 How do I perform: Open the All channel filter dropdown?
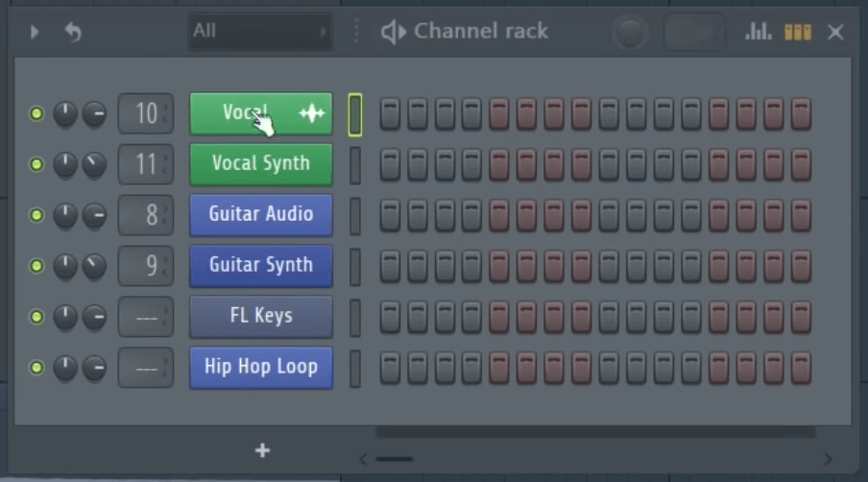tap(259, 32)
